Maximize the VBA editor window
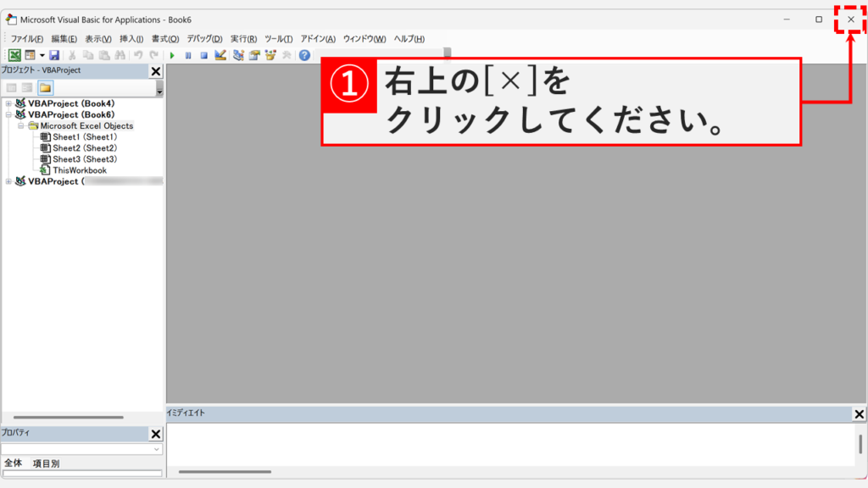 coord(819,19)
